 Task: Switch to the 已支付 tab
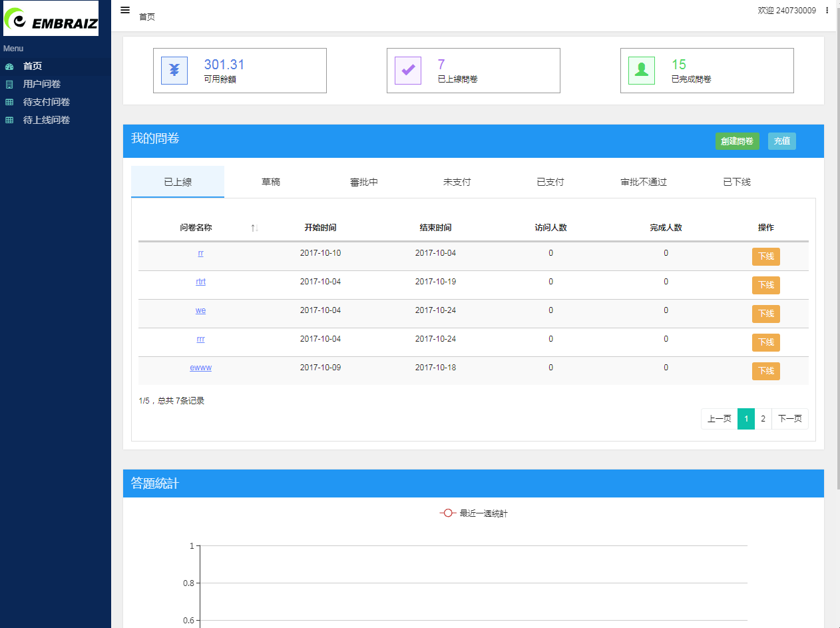[x=550, y=182]
